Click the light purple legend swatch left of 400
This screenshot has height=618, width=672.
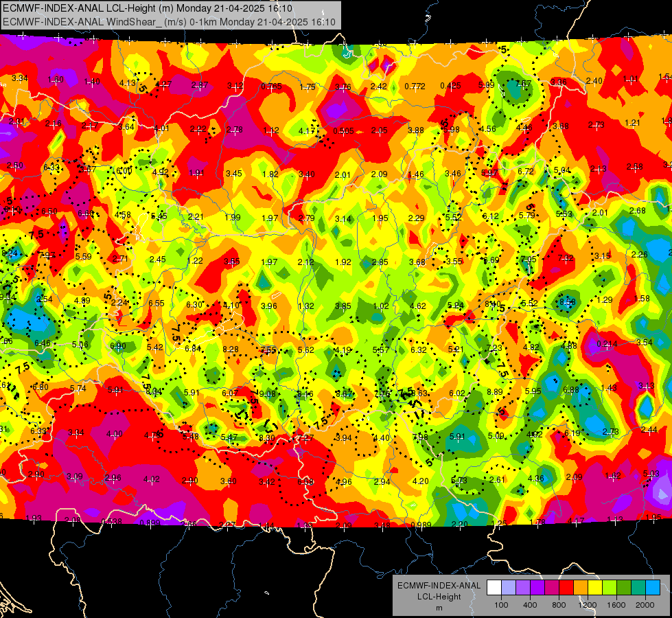click(x=523, y=588)
